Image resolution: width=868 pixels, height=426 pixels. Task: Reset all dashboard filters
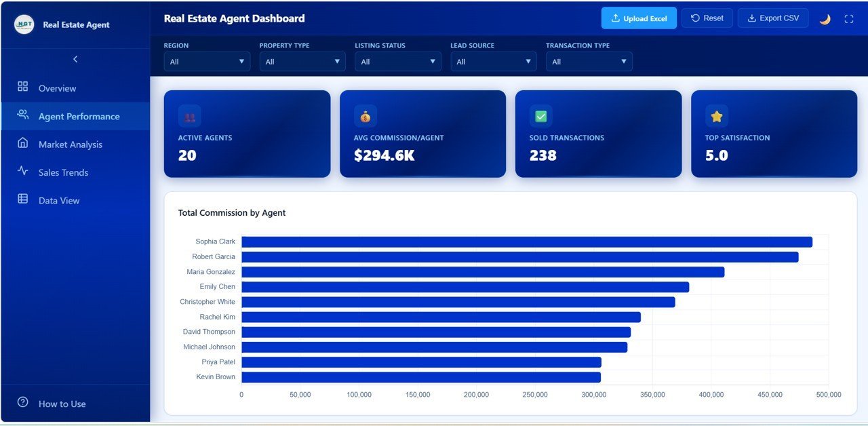tap(707, 18)
